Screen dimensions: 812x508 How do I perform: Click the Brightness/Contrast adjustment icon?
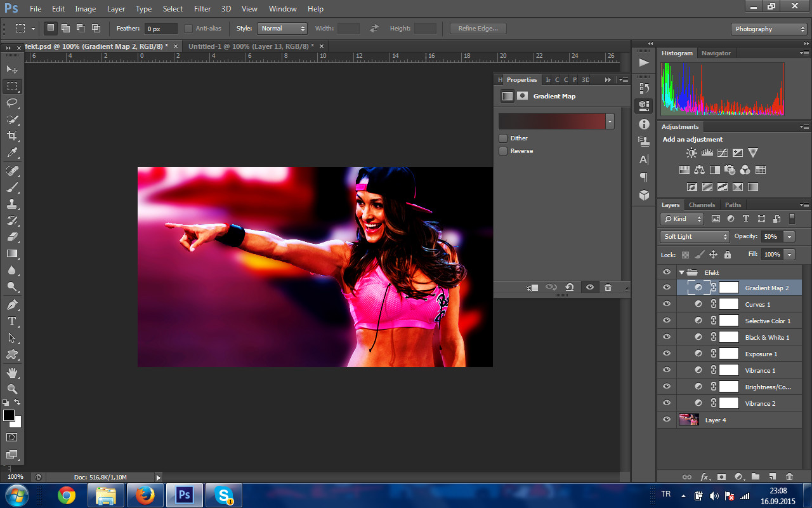691,153
